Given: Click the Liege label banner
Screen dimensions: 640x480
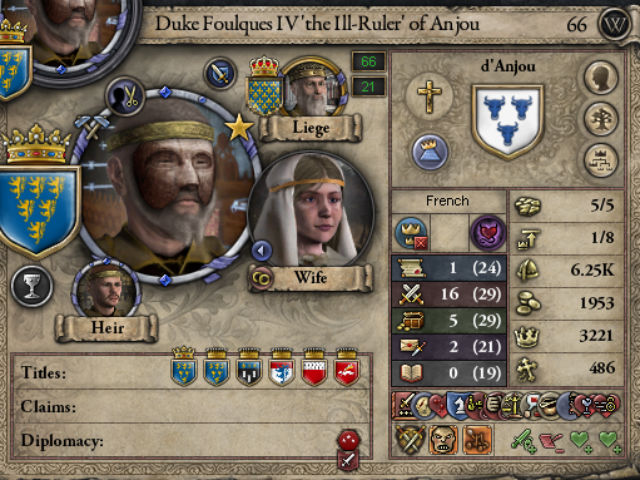Looking at the screenshot, I should (x=311, y=128).
